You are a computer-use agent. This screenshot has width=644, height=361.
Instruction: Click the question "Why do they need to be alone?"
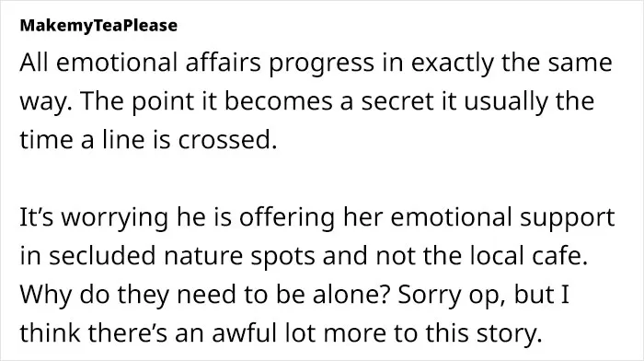tap(204, 295)
